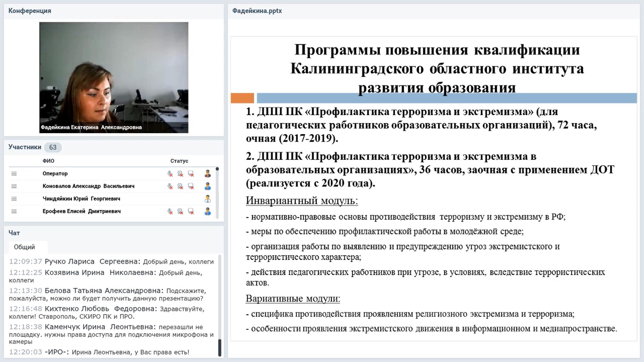Click muted microphone icon in Оператор row
The image size is (644, 362).
[x=170, y=174]
